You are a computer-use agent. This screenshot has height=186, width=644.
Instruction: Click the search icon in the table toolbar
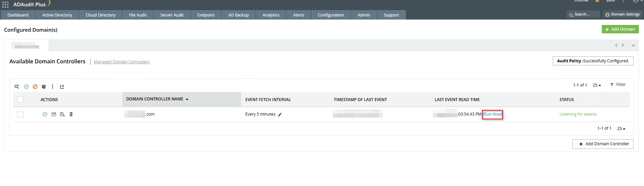tap(17, 87)
